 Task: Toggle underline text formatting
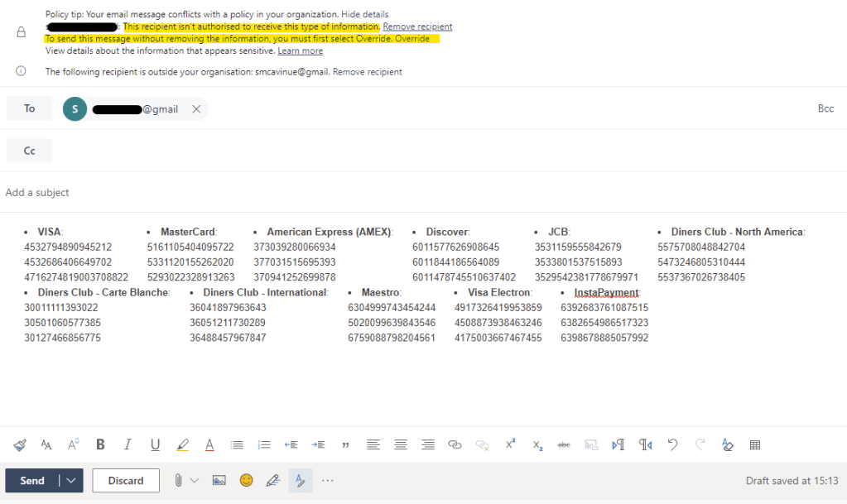[155, 444]
